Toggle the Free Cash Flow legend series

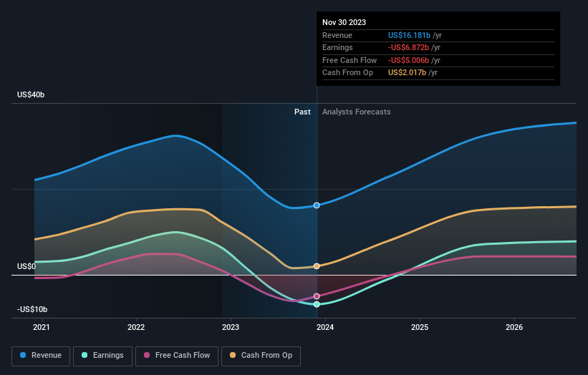(x=177, y=356)
